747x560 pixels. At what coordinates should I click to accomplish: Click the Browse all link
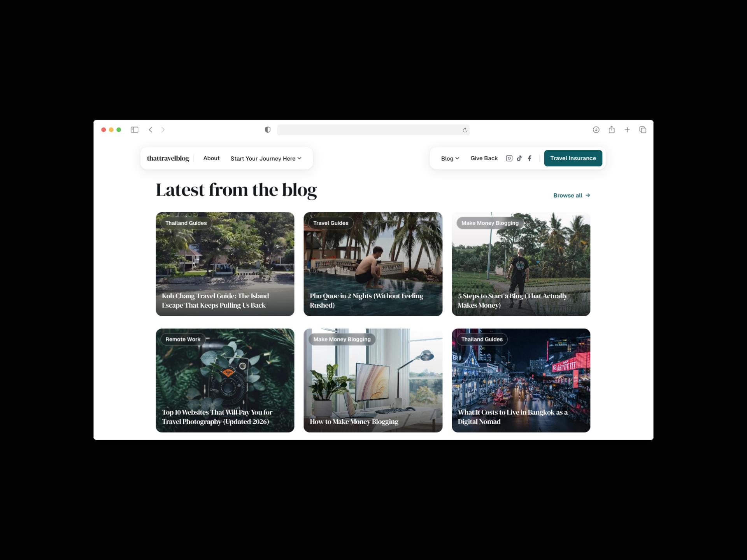click(572, 195)
